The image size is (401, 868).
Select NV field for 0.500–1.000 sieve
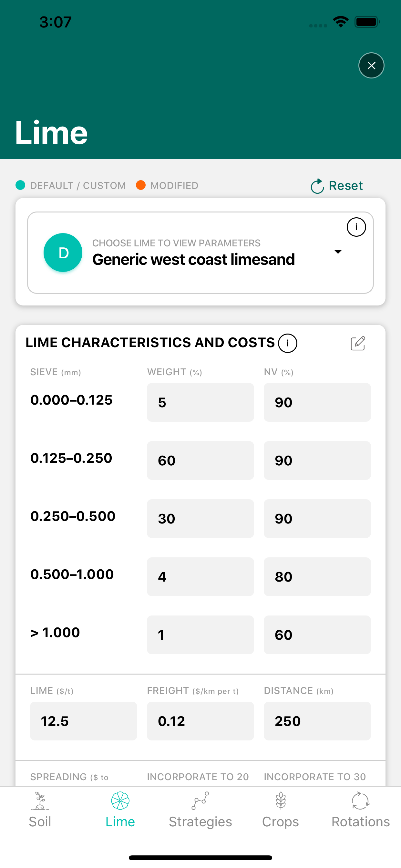[x=317, y=576]
